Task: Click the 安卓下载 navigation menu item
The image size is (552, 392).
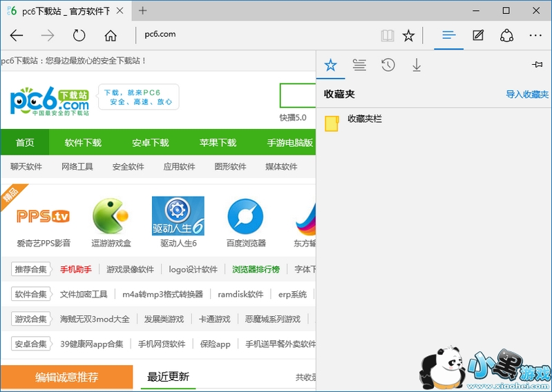Action: pos(151,143)
